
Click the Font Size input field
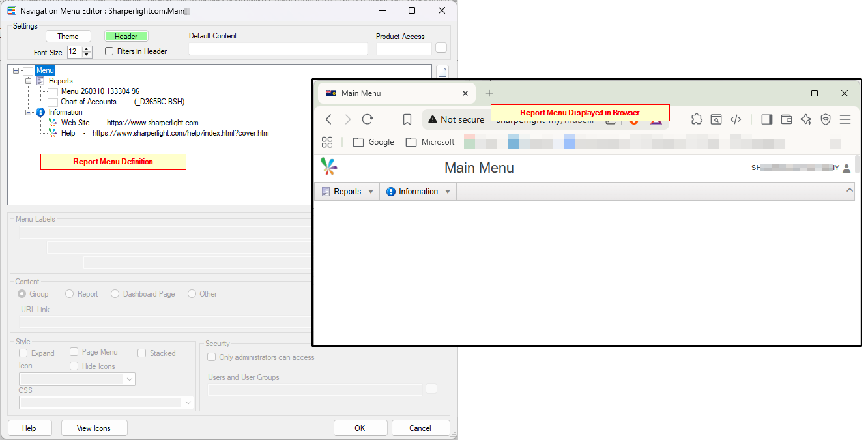pos(75,51)
